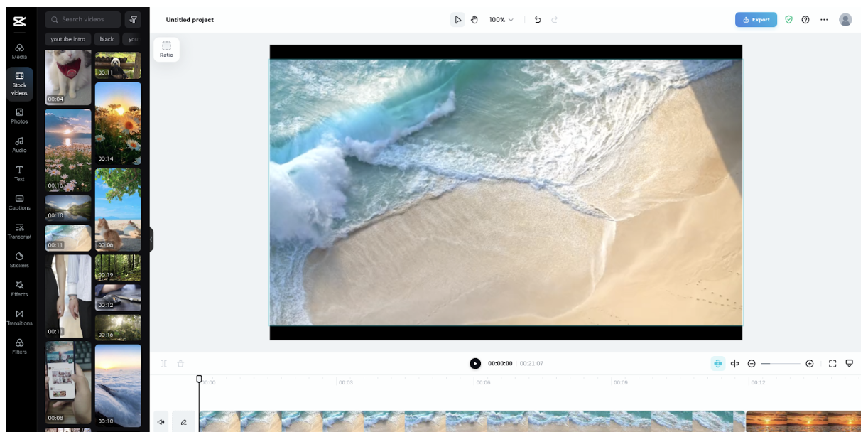Open the Transitions panel
Image resolution: width=868 pixels, height=432 pixels.
click(19, 318)
